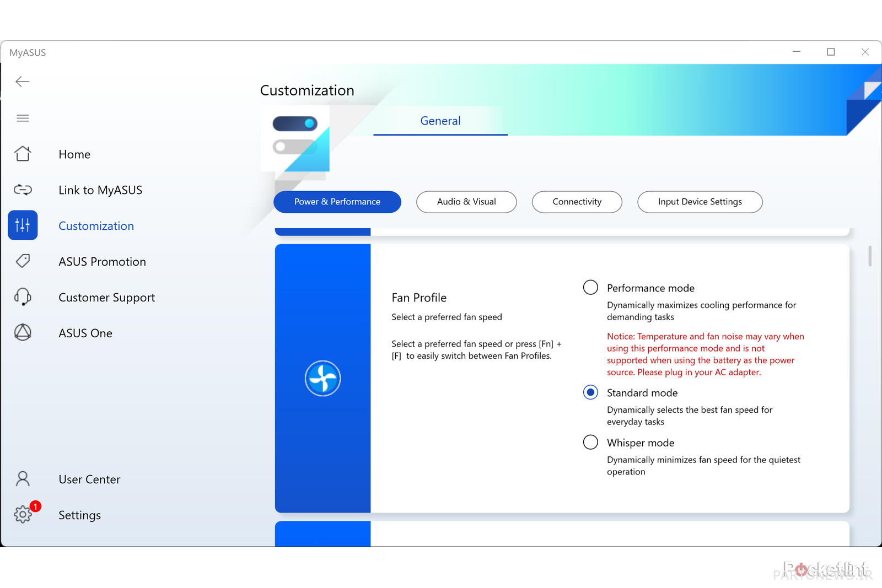Click the back arrow icon
The width and height of the screenshot is (882, 588).
[x=23, y=82]
